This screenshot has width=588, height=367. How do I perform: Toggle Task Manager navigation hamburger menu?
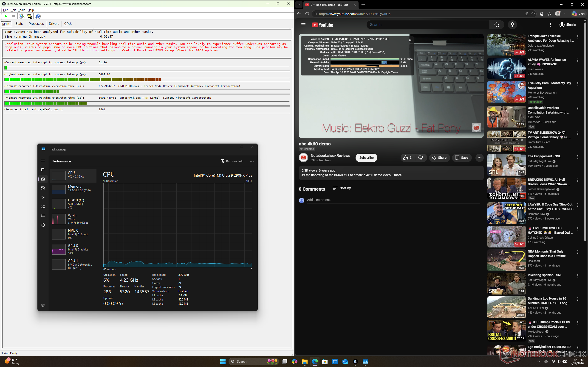pos(43,161)
